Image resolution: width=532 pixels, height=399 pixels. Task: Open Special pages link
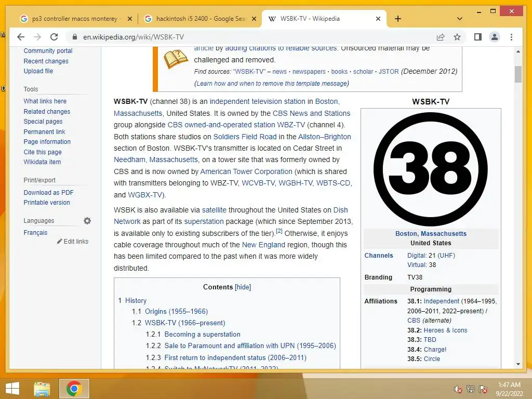(43, 122)
